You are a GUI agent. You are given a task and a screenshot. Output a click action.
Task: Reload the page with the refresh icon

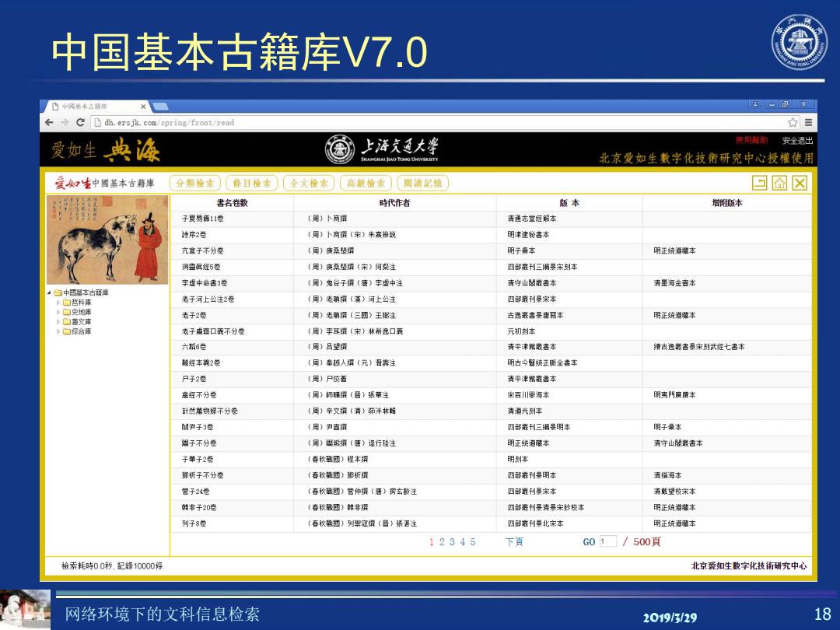80,123
